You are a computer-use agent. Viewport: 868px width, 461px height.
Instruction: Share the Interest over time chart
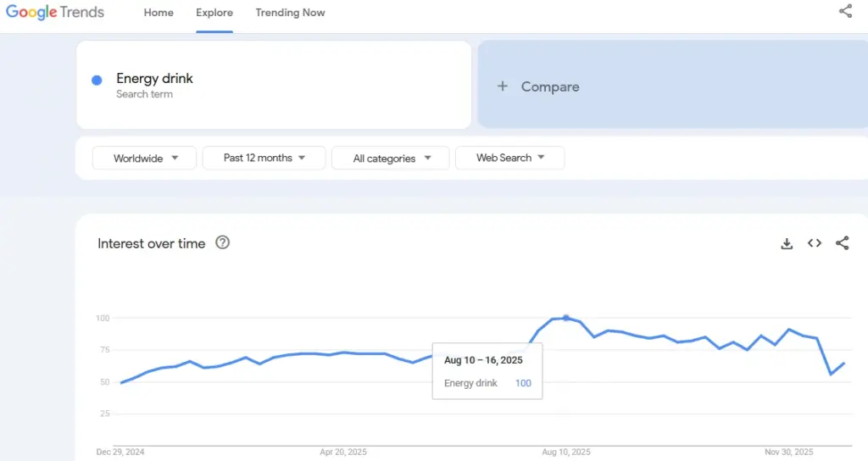(842, 243)
